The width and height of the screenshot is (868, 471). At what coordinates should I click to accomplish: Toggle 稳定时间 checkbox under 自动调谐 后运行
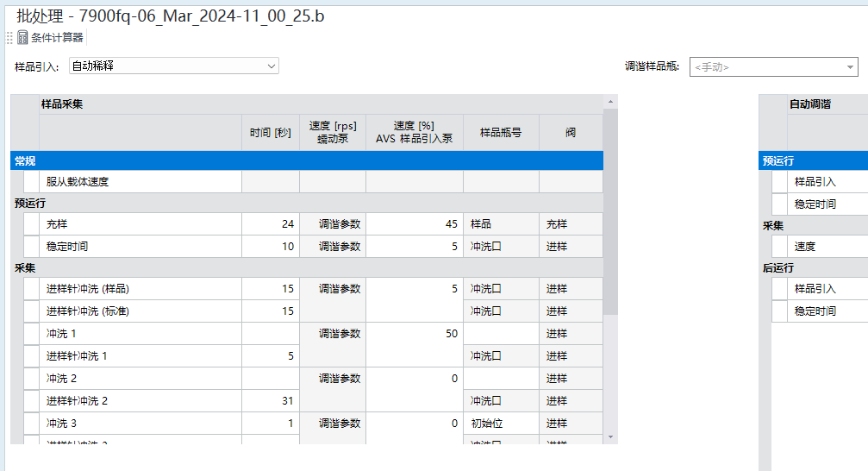point(779,311)
